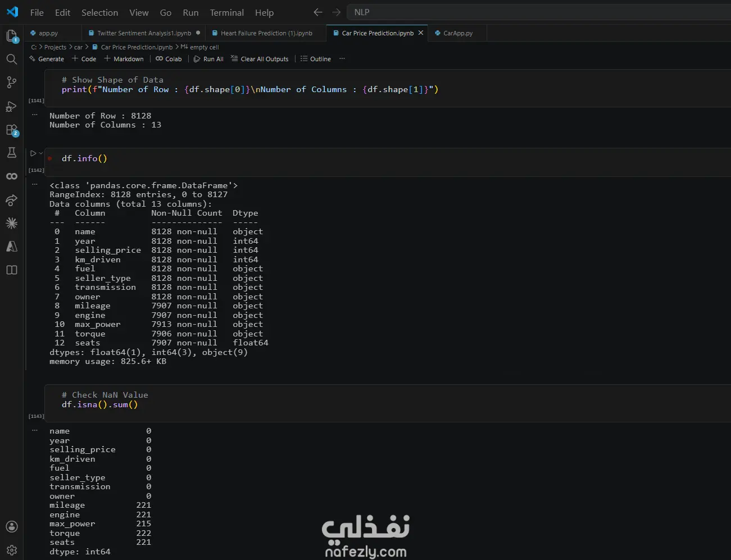
Task: Click the NLP command center search box
Action: [x=539, y=12]
